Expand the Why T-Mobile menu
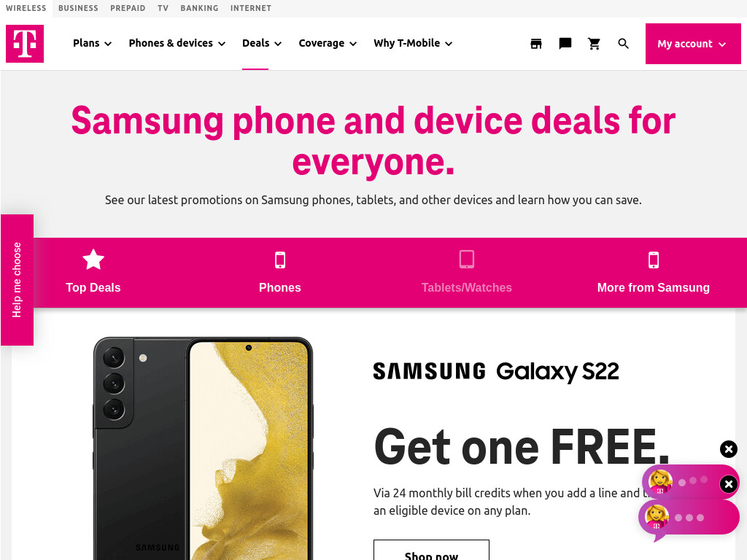The image size is (747, 560). click(413, 43)
